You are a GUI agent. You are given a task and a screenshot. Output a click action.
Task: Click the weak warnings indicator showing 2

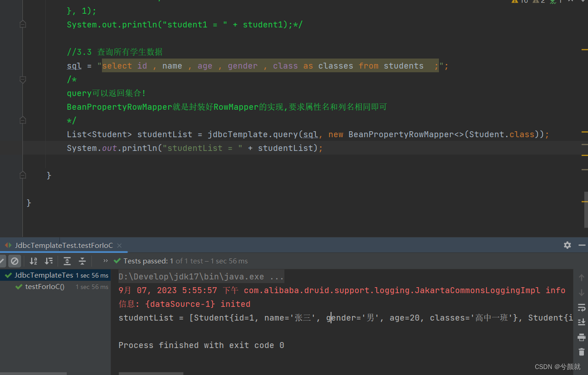point(537,2)
